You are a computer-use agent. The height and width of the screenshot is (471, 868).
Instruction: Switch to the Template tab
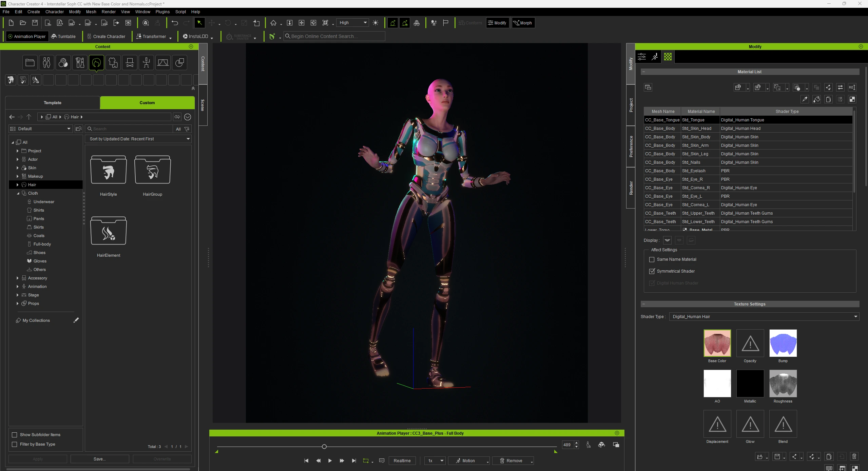coord(53,103)
